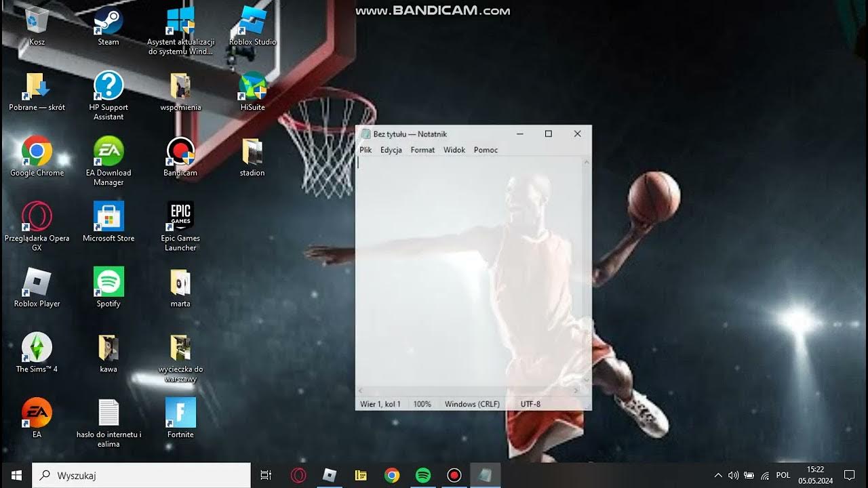Image resolution: width=868 pixels, height=488 pixels.
Task: Click the Windows (CRLF) status entry
Action: (x=472, y=404)
